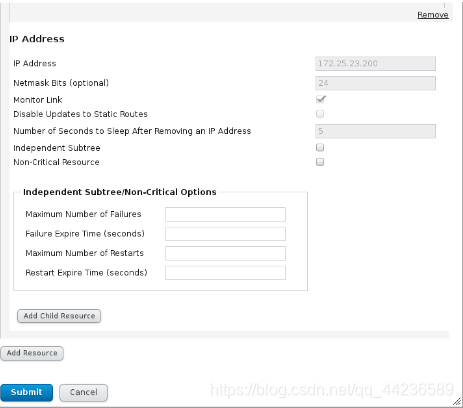This screenshot has width=463, height=408.
Task: Check the Independent Subtree checkbox
Action: coord(320,147)
